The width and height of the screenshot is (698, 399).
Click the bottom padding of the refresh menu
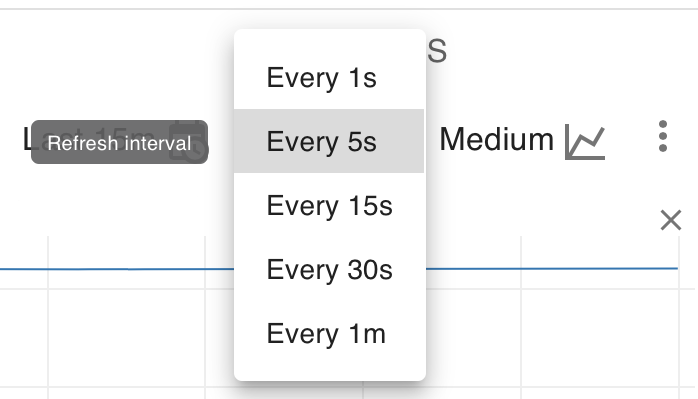click(330, 373)
